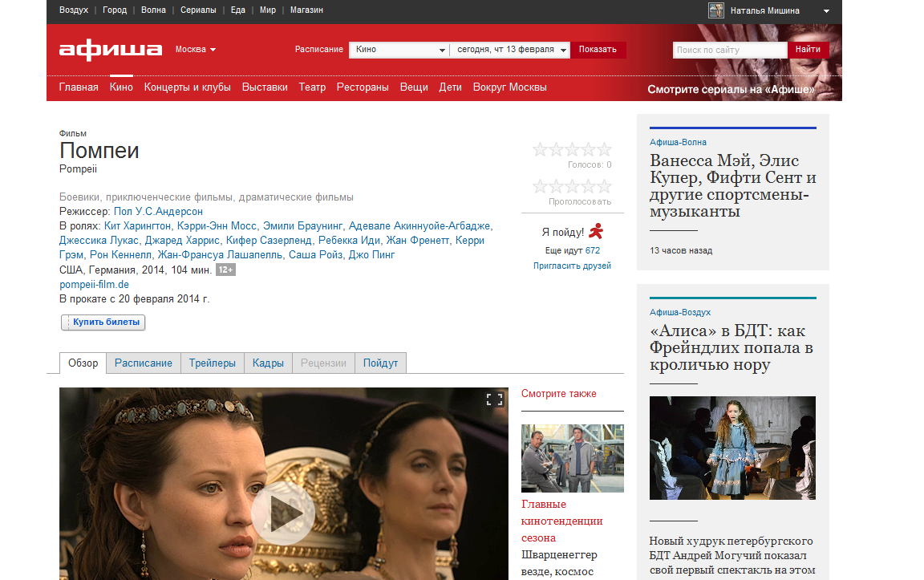Viewport: 924px width, 580px height.
Task: Click Наталья Мишина profile avatar
Action: (x=716, y=10)
